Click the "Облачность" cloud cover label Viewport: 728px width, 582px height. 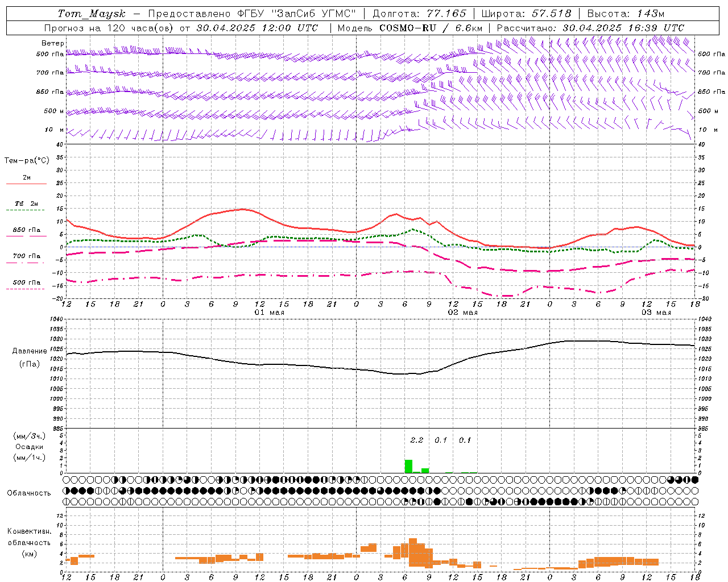[29, 493]
